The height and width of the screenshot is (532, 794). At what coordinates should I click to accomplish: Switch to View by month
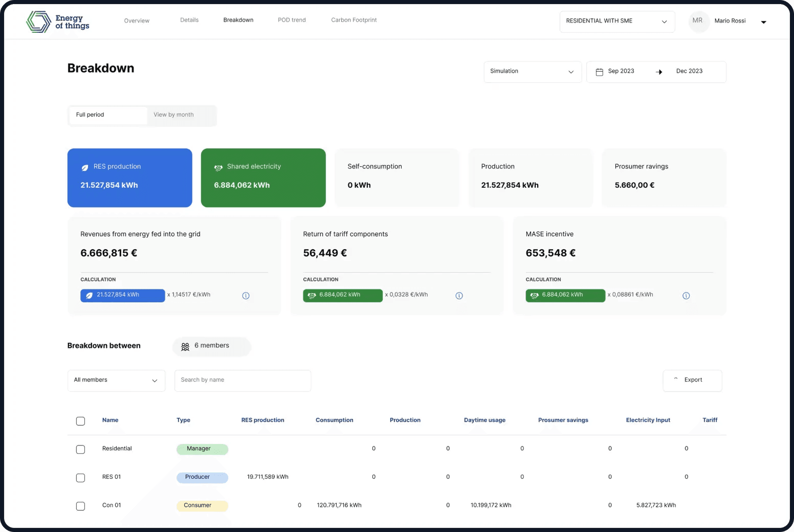(174, 115)
